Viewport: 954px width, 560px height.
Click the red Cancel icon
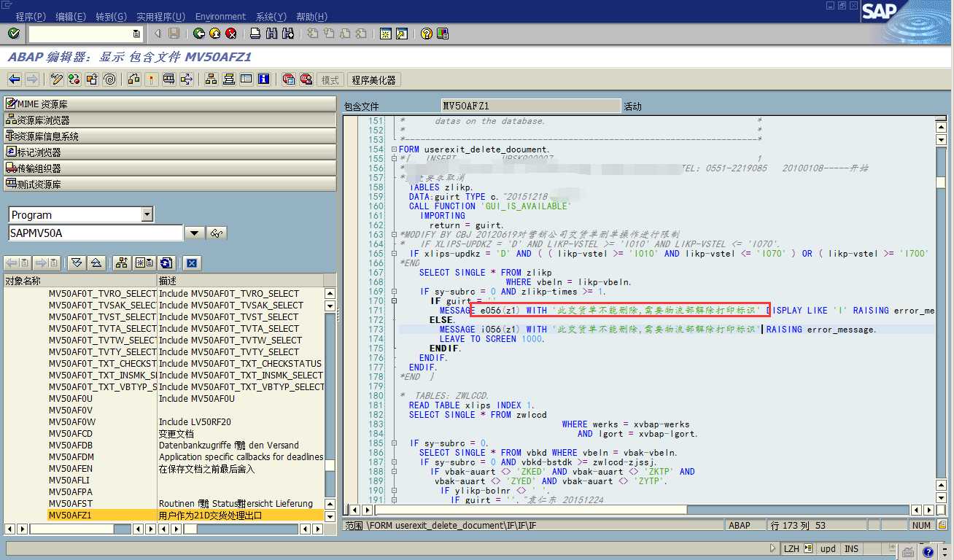click(231, 34)
